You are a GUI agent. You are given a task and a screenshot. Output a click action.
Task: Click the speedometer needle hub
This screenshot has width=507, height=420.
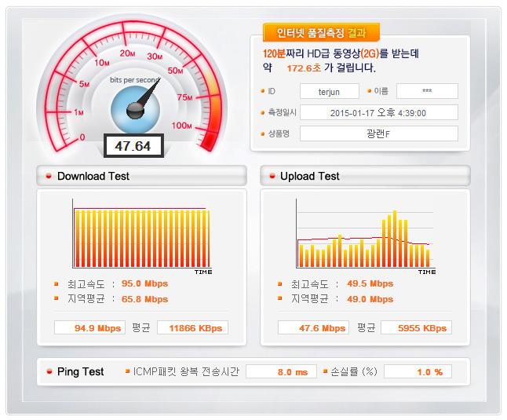pos(135,111)
